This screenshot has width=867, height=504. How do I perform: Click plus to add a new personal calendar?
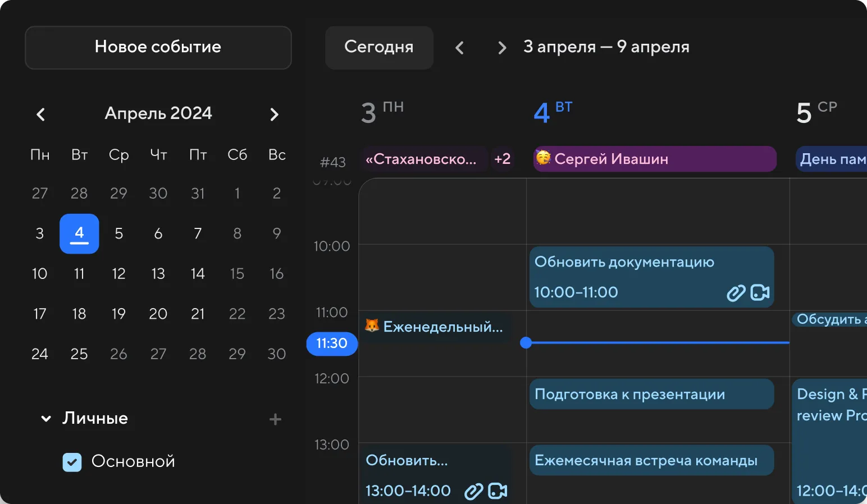[x=275, y=419]
